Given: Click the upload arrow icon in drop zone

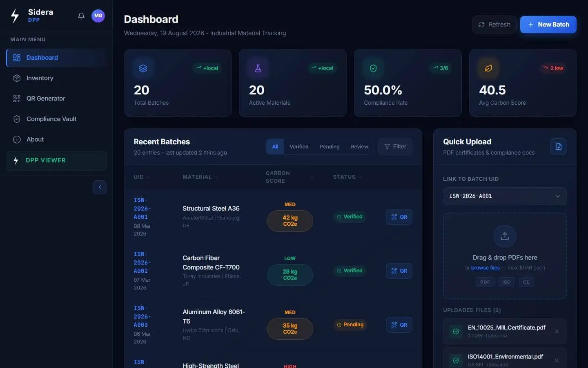Looking at the screenshot, I should tap(505, 236).
